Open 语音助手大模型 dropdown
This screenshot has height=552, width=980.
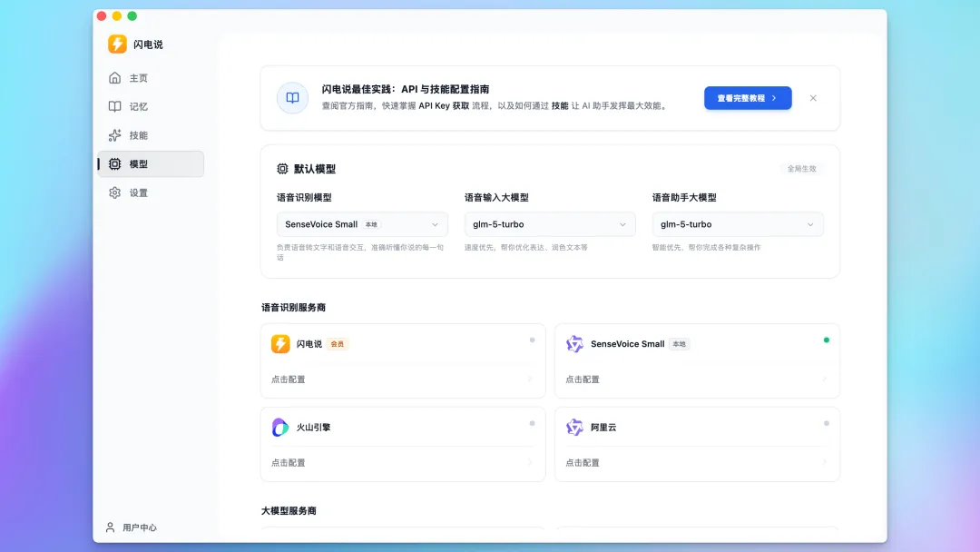738,224
